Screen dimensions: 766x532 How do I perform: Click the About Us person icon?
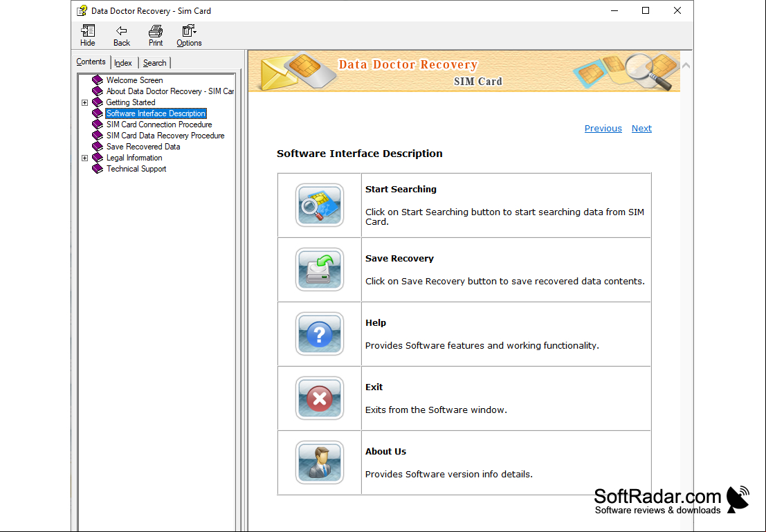point(320,463)
